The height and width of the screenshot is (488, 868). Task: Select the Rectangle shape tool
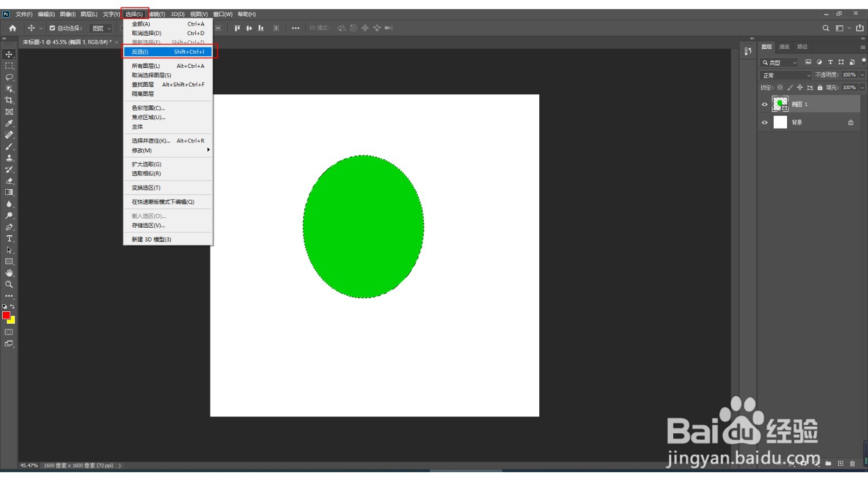(x=9, y=261)
